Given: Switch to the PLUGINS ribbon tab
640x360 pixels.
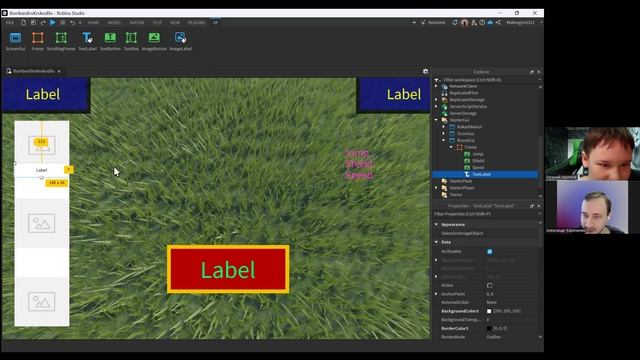Looking at the screenshot, I should coord(196,22).
